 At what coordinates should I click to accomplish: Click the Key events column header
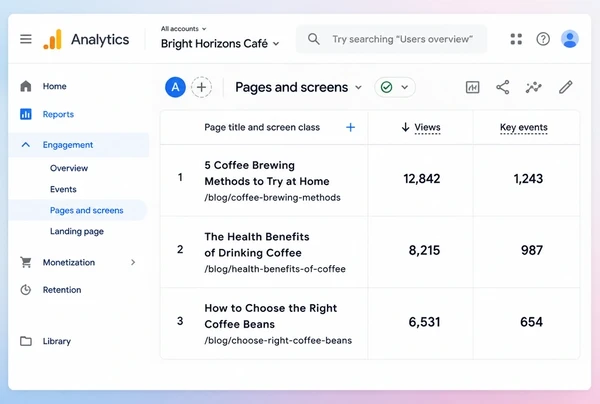pyautogui.click(x=523, y=127)
